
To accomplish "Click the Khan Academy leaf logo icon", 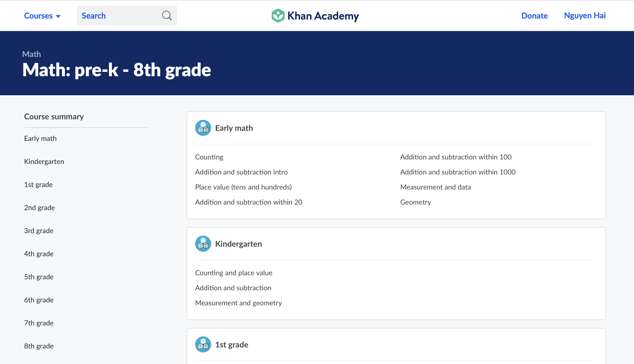I will (278, 16).
